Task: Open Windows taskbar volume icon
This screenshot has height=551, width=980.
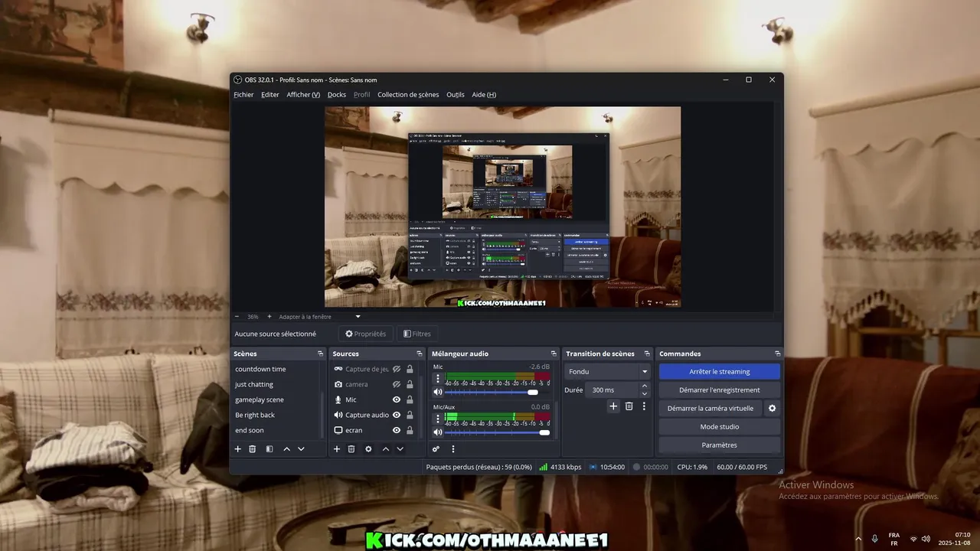Action: pos(926,539)
